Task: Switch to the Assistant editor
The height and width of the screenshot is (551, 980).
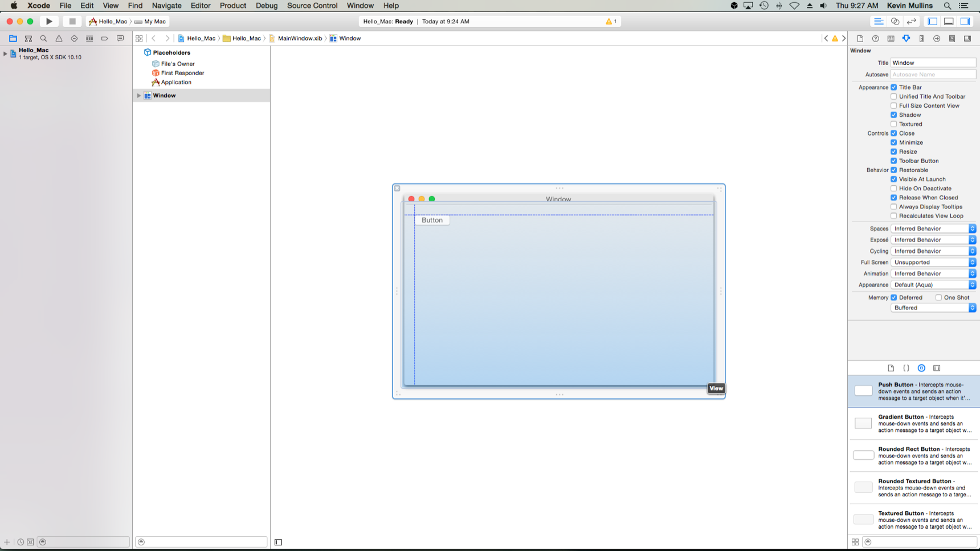Action: coord(895,22)
